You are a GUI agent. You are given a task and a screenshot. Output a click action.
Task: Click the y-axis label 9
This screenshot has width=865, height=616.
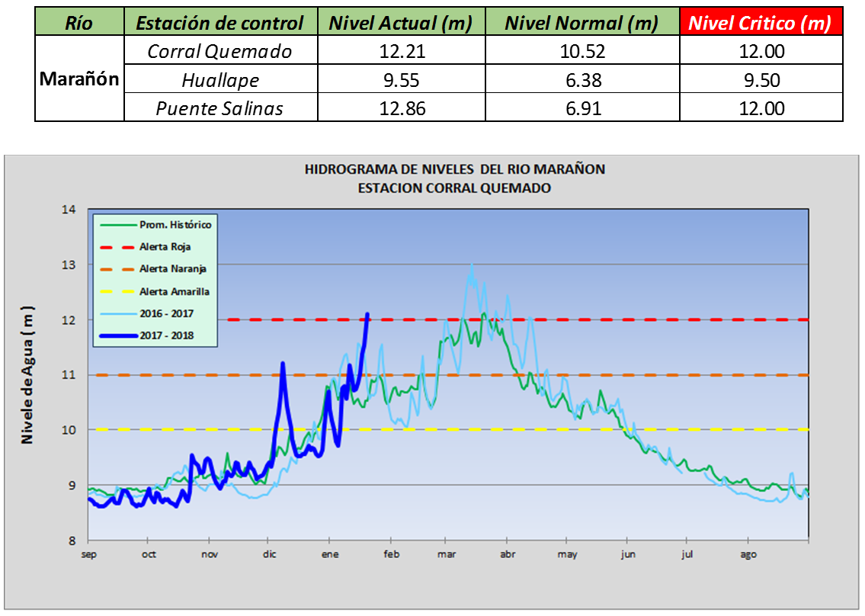(72, 485)
